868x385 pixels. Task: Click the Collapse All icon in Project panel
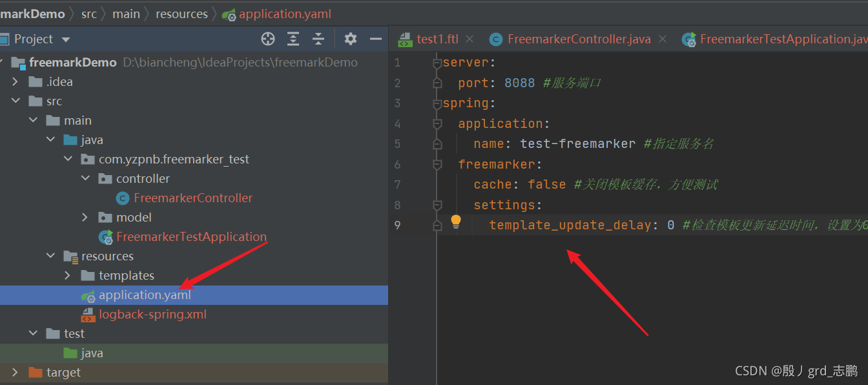[318, 39]
